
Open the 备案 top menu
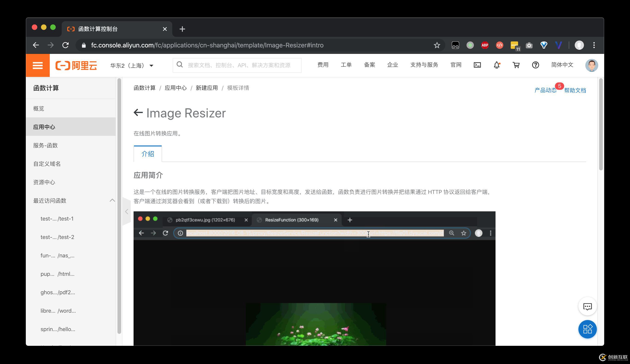point(369,65)
